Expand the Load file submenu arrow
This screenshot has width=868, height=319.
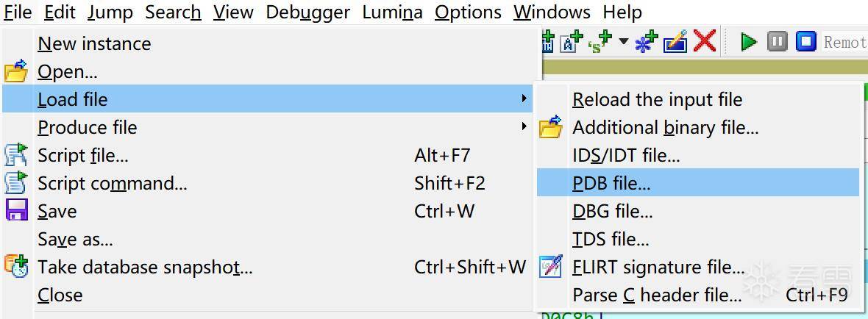click(x=524, y=98)
